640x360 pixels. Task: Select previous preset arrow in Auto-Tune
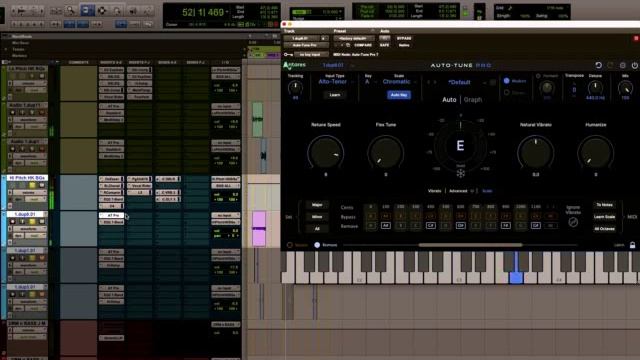pos(429,82)
